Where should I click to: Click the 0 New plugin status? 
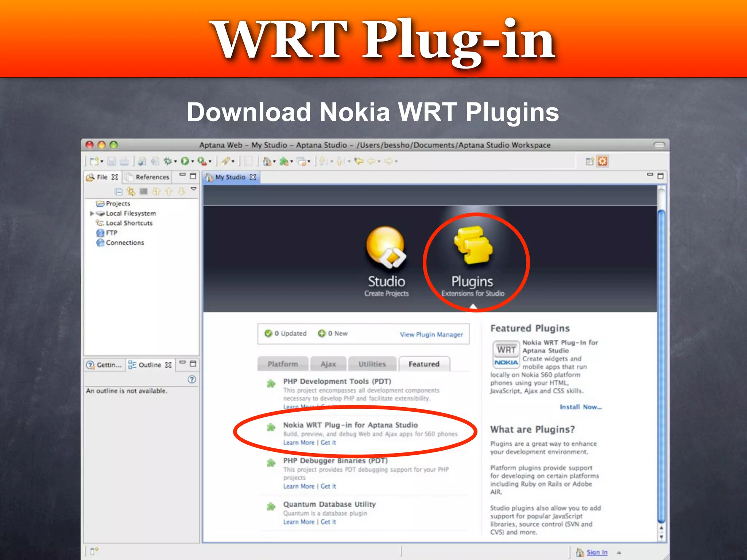333,333
